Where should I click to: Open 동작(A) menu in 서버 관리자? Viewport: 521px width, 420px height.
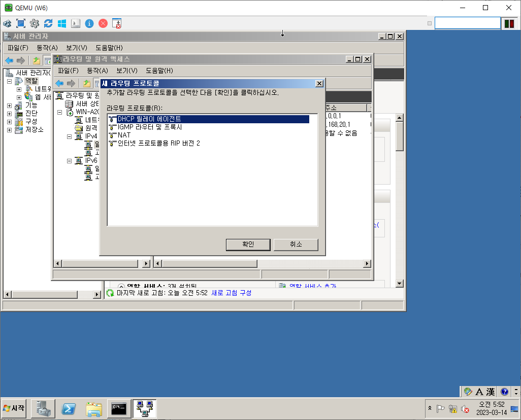[47, 48]
